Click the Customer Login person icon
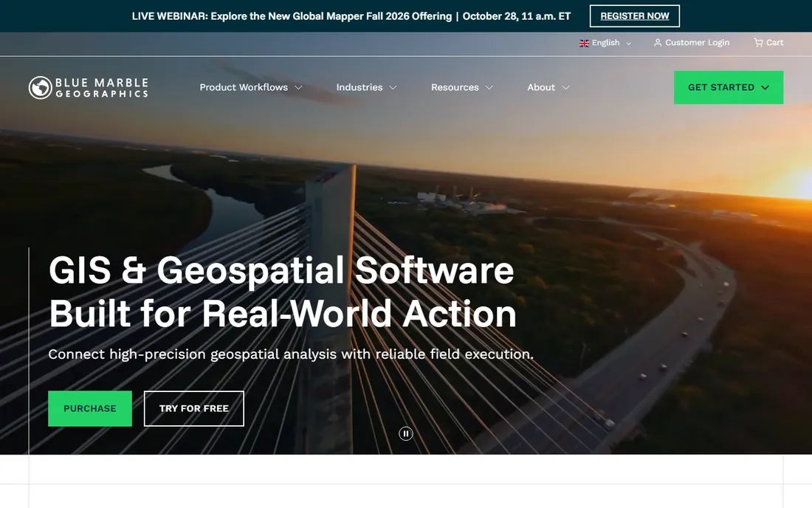This screenshot has height=508, width=812. tap(658, 43)
